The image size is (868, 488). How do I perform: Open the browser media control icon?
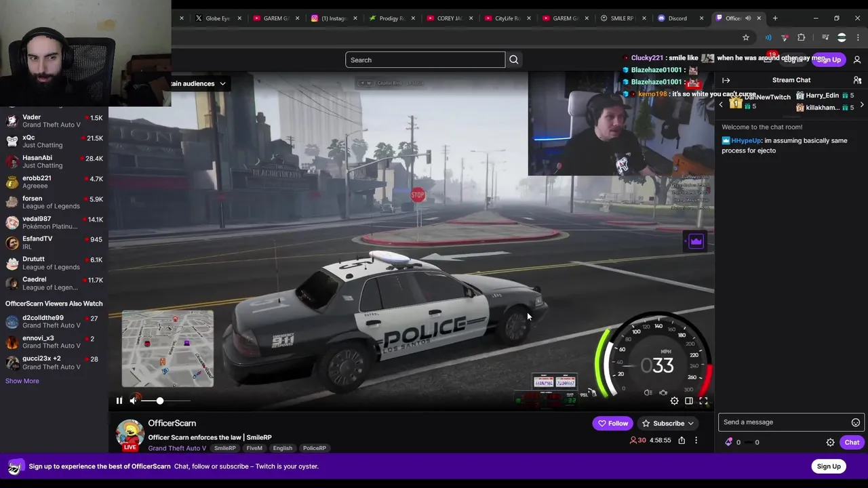825,37
